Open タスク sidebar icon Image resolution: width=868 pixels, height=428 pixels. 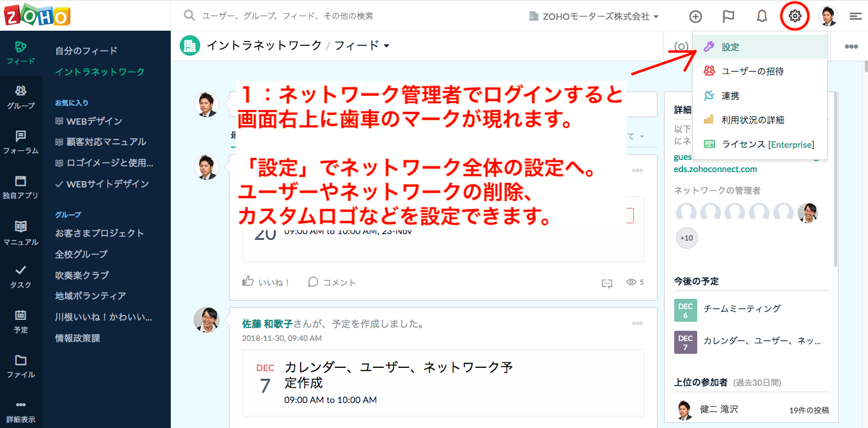point(21,276)
